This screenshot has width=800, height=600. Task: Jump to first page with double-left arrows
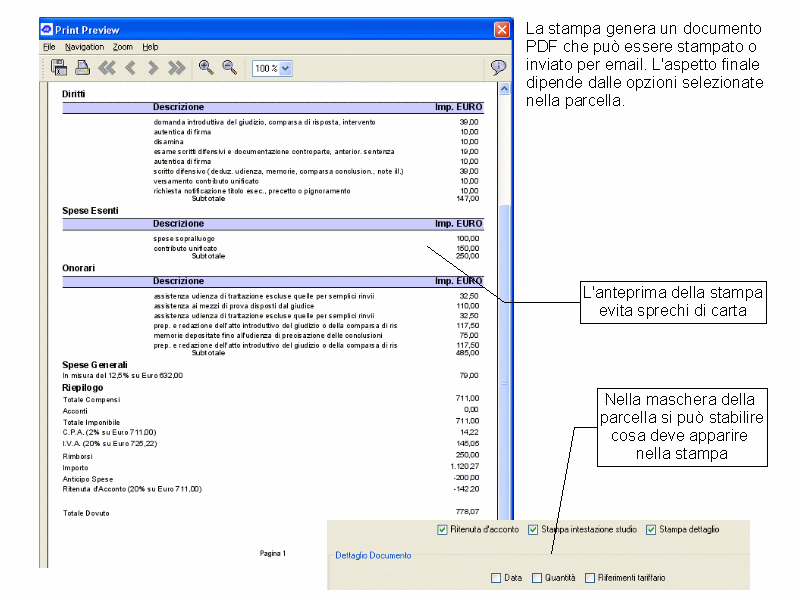[107, 68]
